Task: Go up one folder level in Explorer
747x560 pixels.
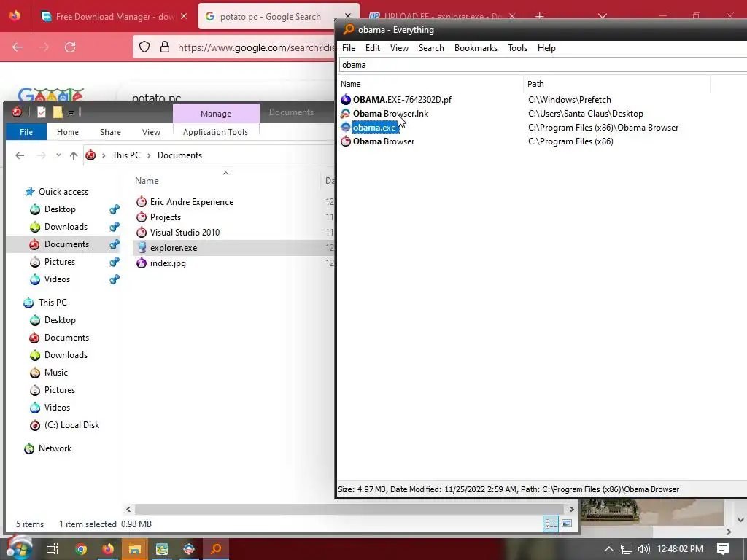Action: pyautogui.click(x=74, y=155)
